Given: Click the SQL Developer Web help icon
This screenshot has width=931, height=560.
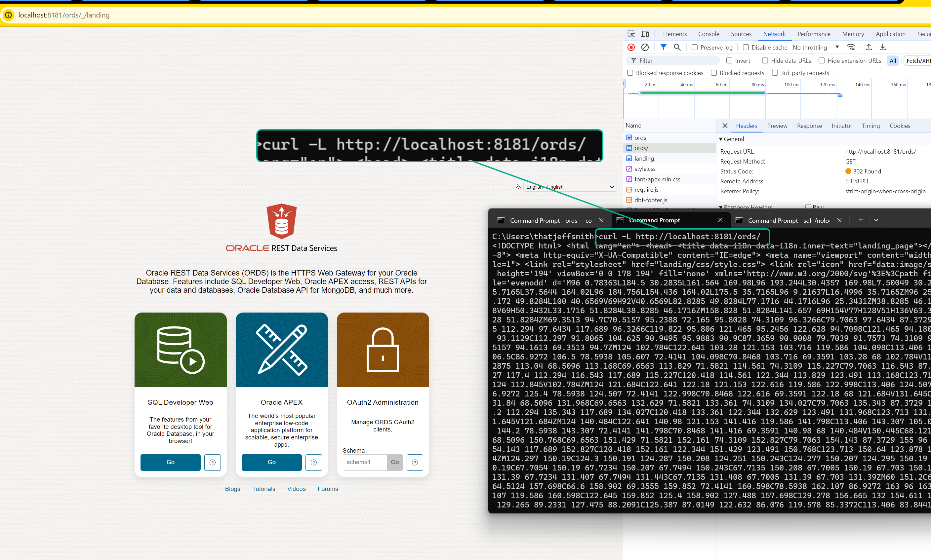Looking at the screenshot, I should (213, 462).
